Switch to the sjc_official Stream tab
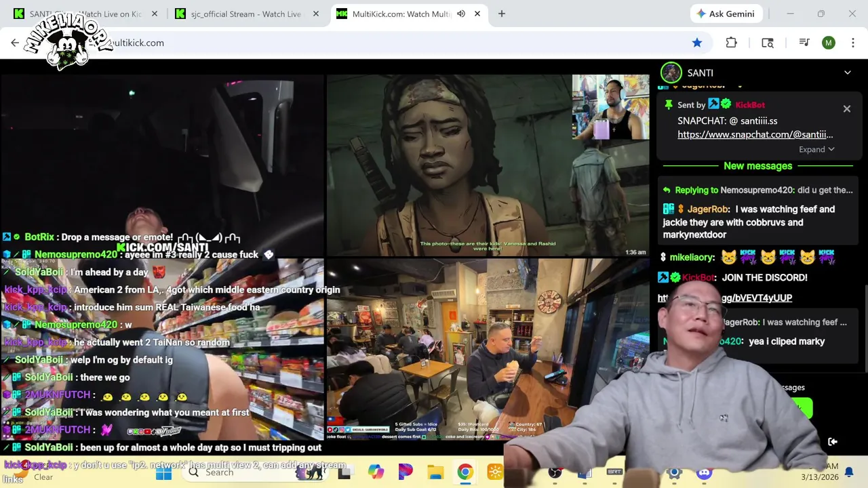Screen dimensions: 868x488 click(246, 14)
